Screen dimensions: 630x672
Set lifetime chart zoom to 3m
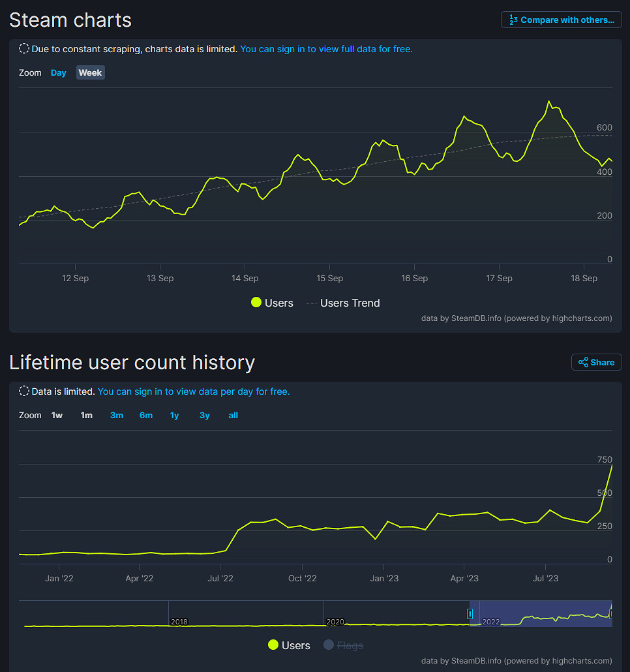pos(117,415)
